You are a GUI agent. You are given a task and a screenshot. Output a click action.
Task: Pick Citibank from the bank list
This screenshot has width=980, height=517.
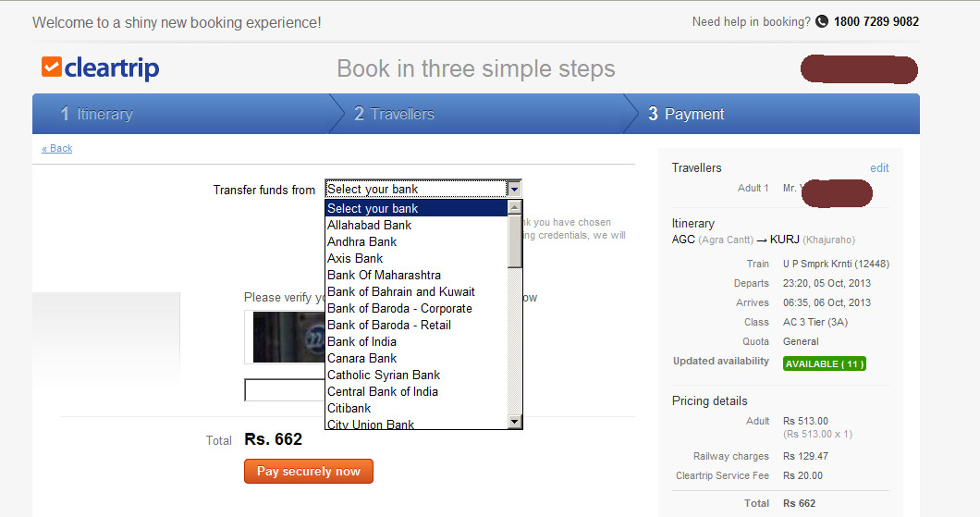point(349,408)
